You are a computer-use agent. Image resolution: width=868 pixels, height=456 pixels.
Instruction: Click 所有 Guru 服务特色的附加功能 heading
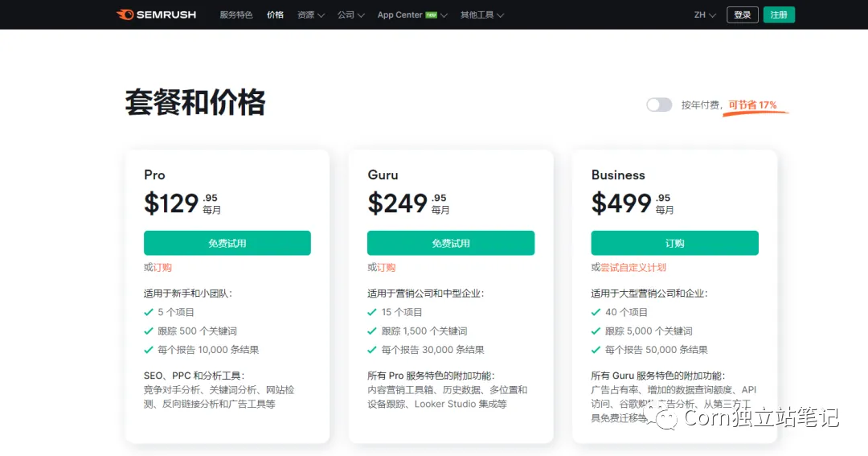(x=657, y=376)
